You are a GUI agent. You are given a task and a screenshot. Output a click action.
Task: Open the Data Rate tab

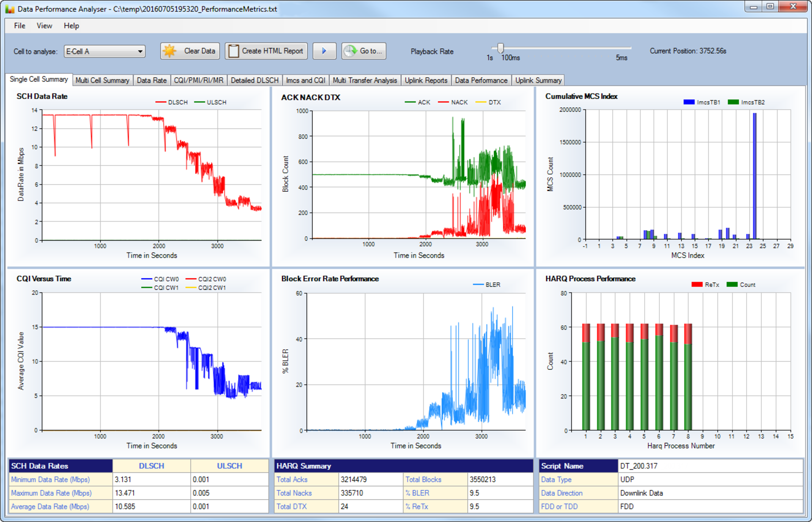[x=151, y=80]
